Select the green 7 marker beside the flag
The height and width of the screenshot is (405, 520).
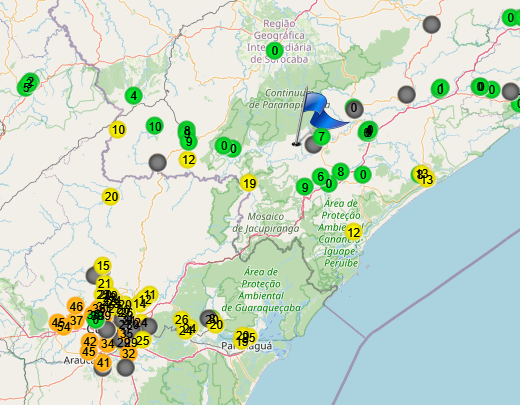[x=321, y=136]
